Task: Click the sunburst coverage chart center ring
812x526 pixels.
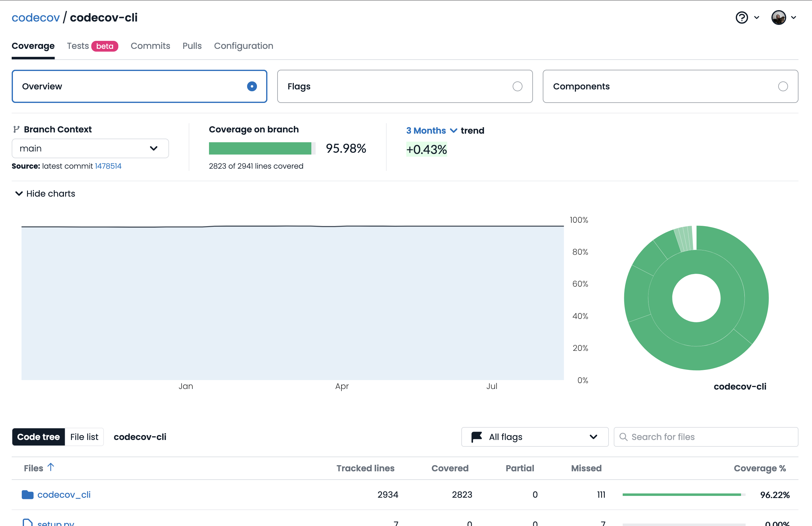Action: (x=696, y=298)
